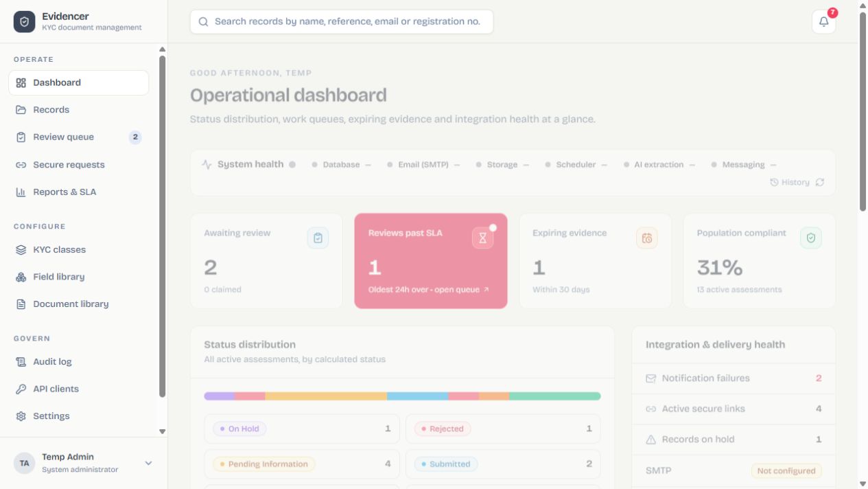
Task: Click the API clients key icon
Action: (x=21, y=389)
